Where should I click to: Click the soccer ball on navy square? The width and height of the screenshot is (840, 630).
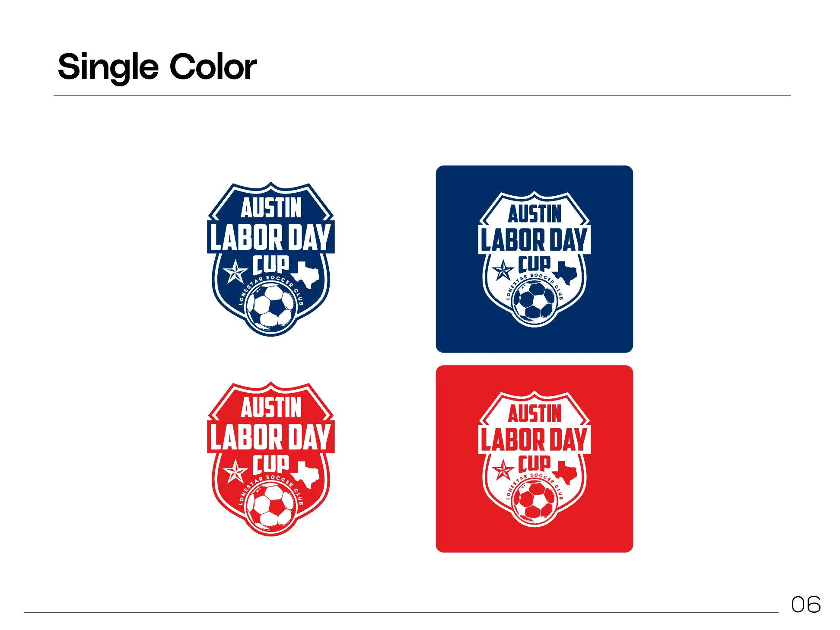[535, 300]
